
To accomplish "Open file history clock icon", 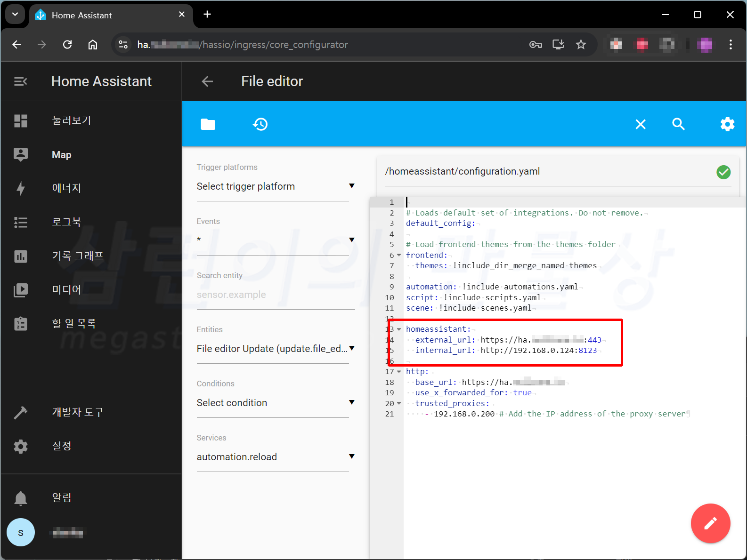I will [x=260, y=124].
